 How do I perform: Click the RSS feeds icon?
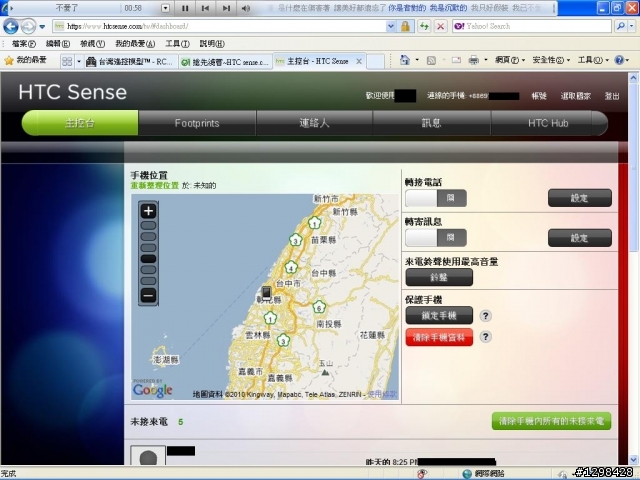(x=431, y=60)
